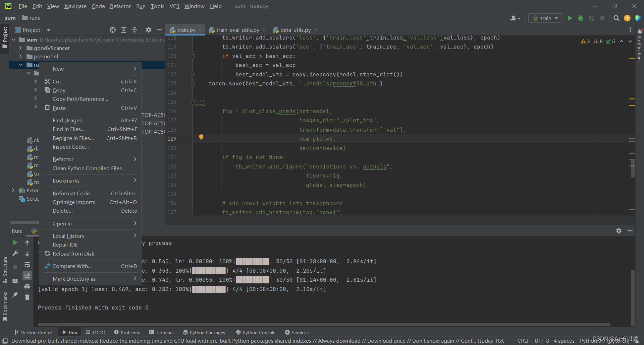Click the editor vertical scrollbar
The image size is (644, 345).
(x=633, y=167)
